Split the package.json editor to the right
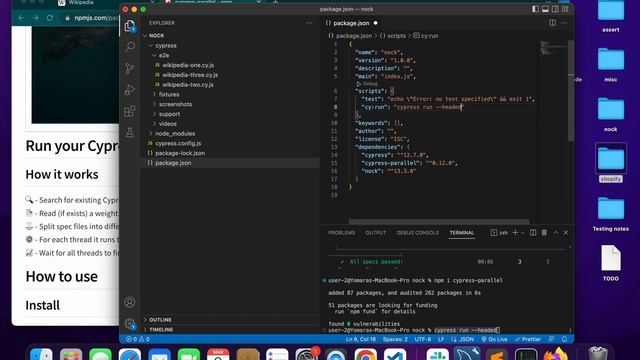Screen dimensions: 640x360 [x=552, y=23]
